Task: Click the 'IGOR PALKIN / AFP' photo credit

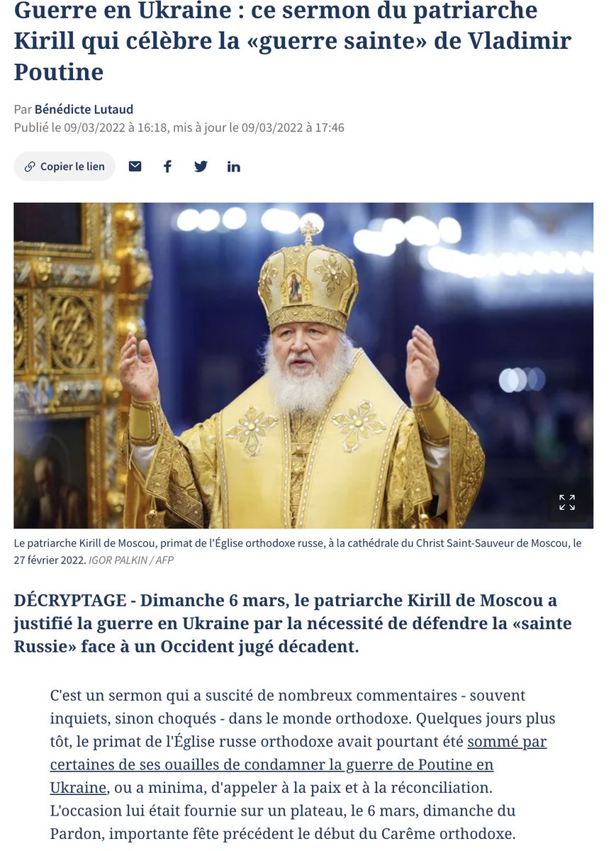Action: (x=131, y=560)
